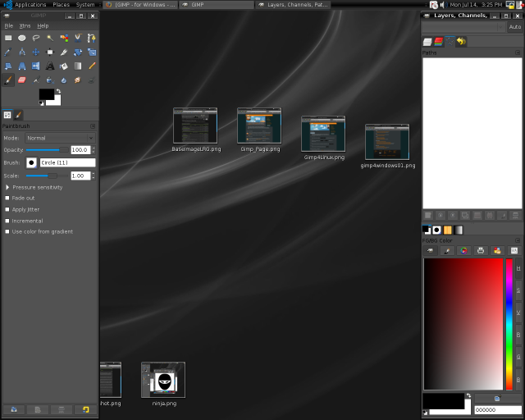The width and height of the screenshot is (525, 420).
Task: Open the Xtns menu
Action: coord(25,25)
